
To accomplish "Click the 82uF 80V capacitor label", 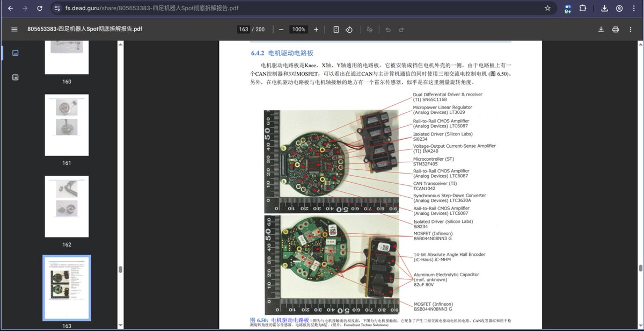I will coord(446,280).
